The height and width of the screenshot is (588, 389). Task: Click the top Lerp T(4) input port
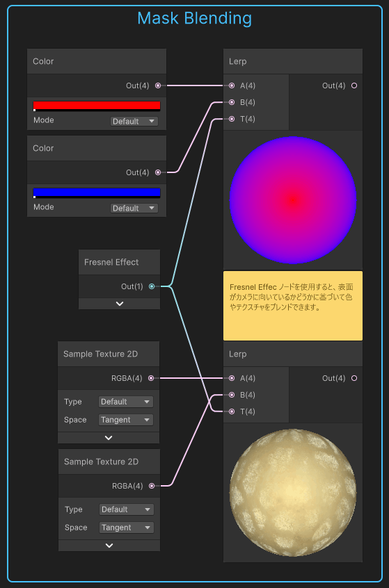click(232, 119)
